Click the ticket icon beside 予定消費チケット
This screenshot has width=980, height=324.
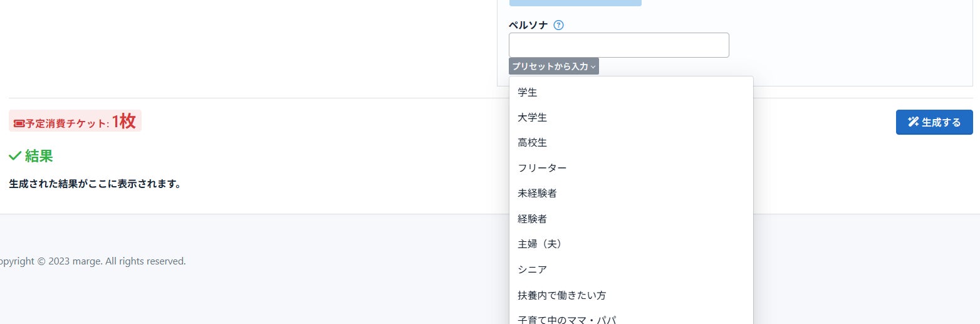tap(19, 124)
